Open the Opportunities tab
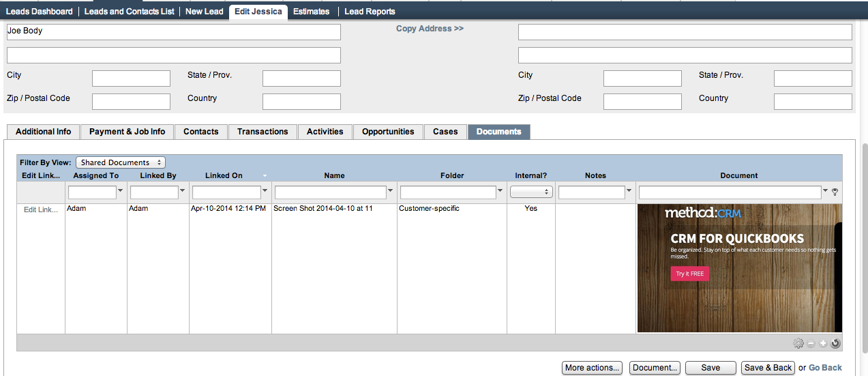 [x=388, y=132]
